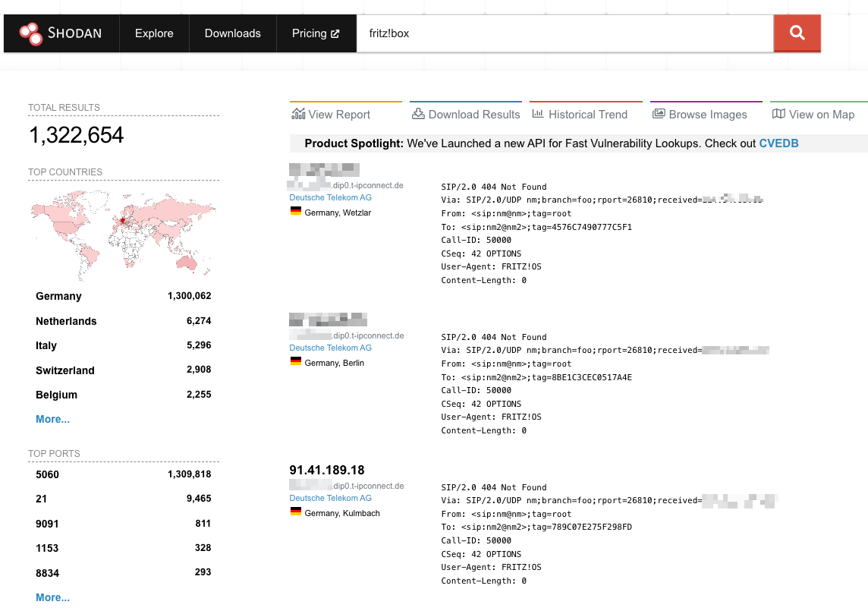
Task: Filter results by Belgium
Action: click(56, 395)
